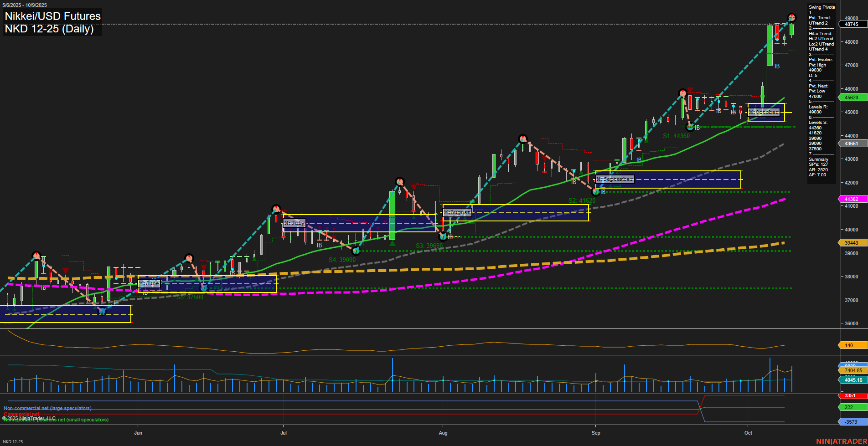Toggle the Non-commercial net (large speculators) legend entry
This screenshot has height=446, width=868.
[48, 408]
